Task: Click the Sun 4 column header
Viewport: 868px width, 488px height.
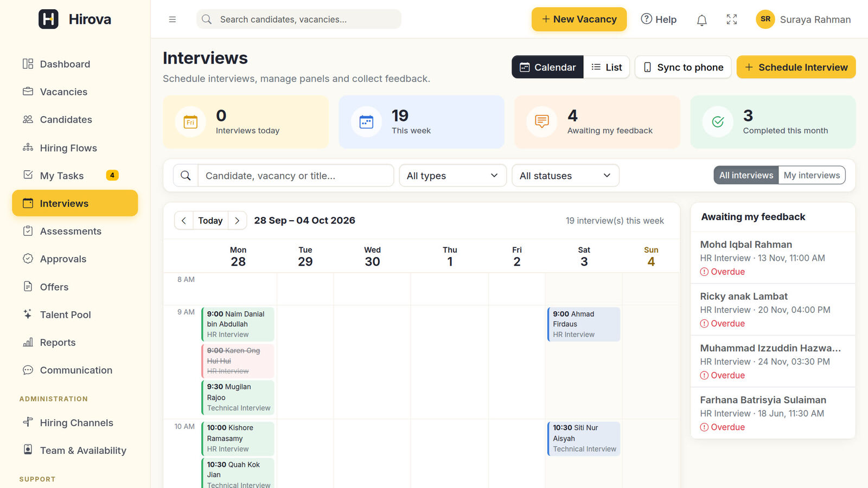Action: pos(651,256)
